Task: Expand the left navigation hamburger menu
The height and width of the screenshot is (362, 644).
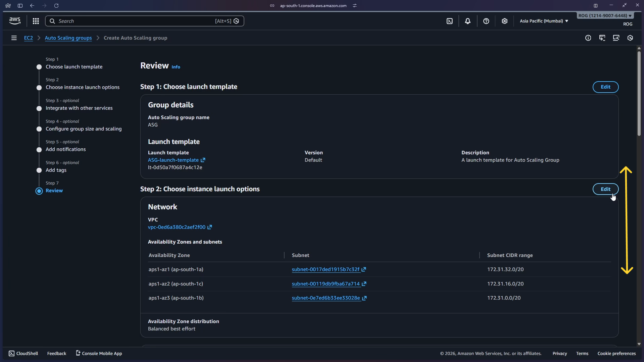Action: click(x=14, y=38)
